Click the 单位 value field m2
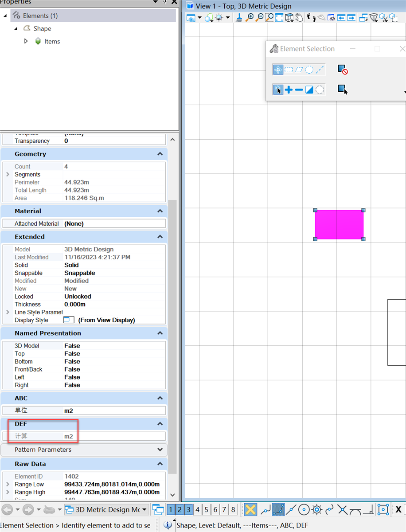The width and height of the screenshot is (406, 532). click(x=69, y=411)
